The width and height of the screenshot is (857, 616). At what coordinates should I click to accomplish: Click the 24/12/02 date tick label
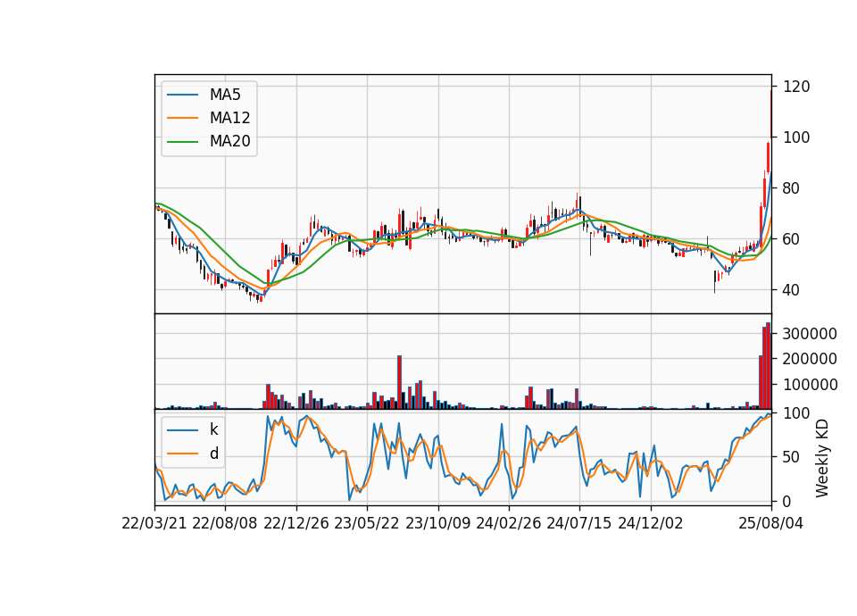651,523
